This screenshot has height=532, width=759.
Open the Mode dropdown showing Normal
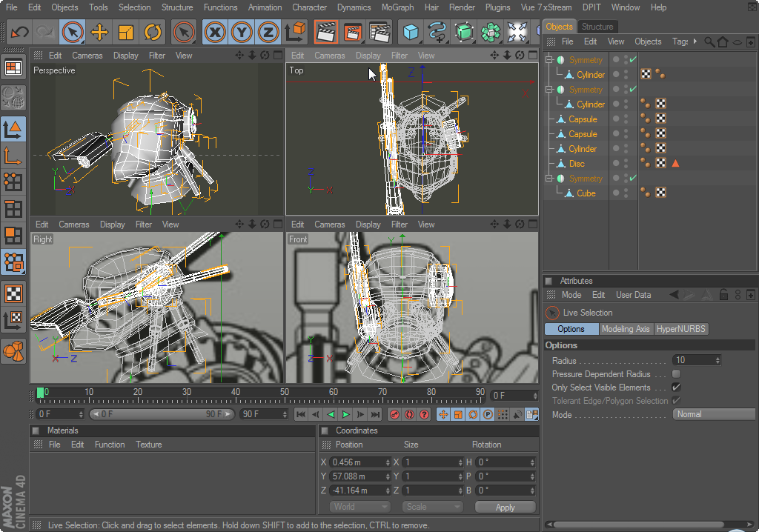714,414
